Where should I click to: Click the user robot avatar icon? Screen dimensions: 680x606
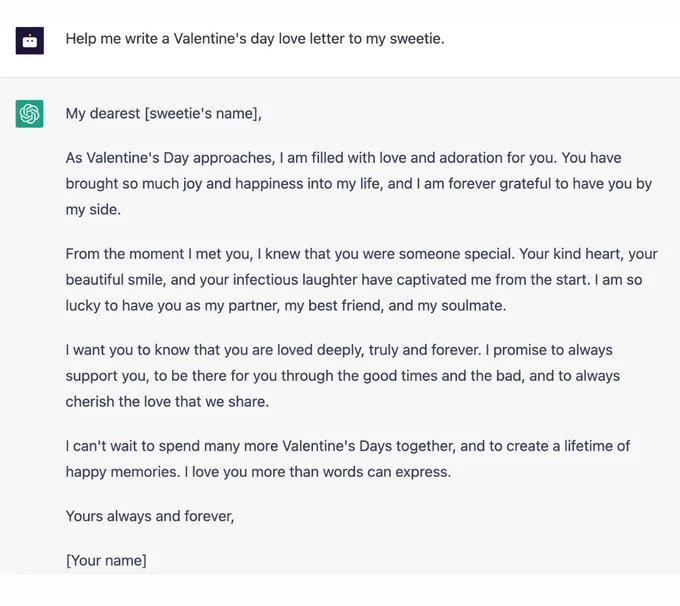[x=29, y=40]
